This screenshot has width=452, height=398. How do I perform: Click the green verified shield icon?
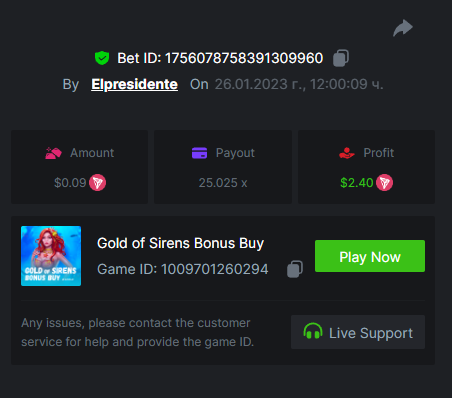(102, 58)
